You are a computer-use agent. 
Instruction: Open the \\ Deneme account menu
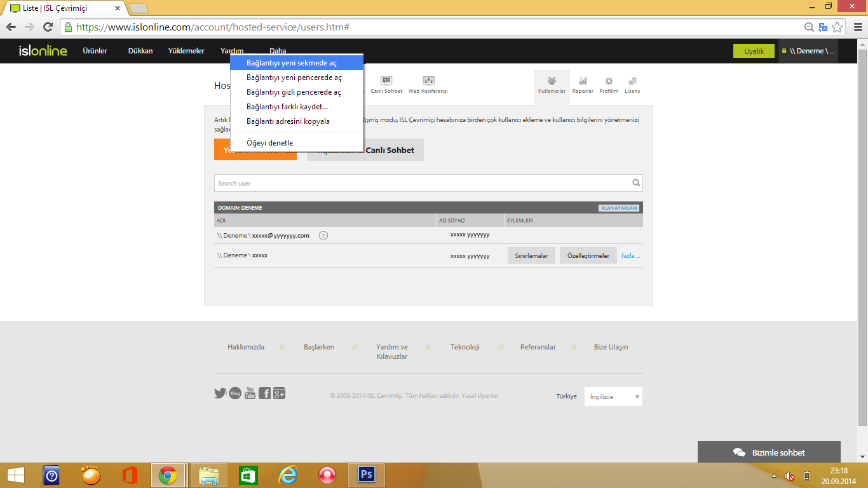(x=808, y=51)
